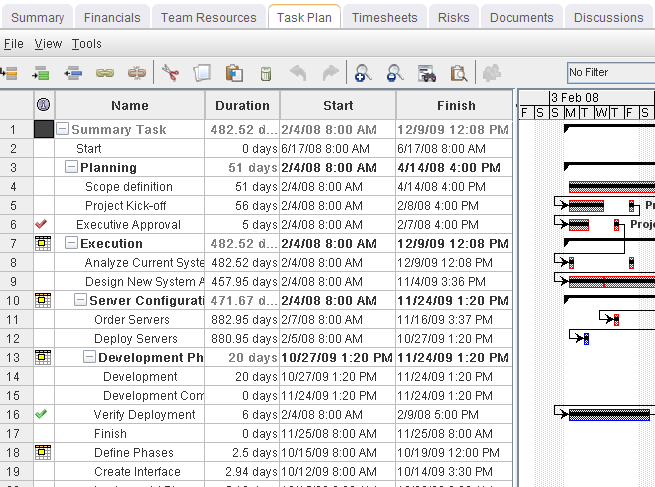This screenshot has width=655, height=487.
Task: Click the indicator column header info icon
Action: 43,104
